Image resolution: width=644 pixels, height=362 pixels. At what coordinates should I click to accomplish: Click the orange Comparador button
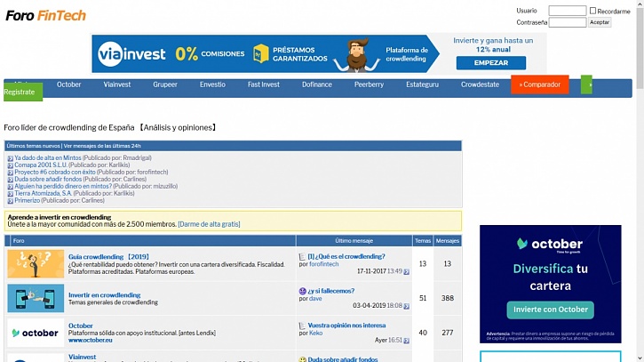[540, 84]
